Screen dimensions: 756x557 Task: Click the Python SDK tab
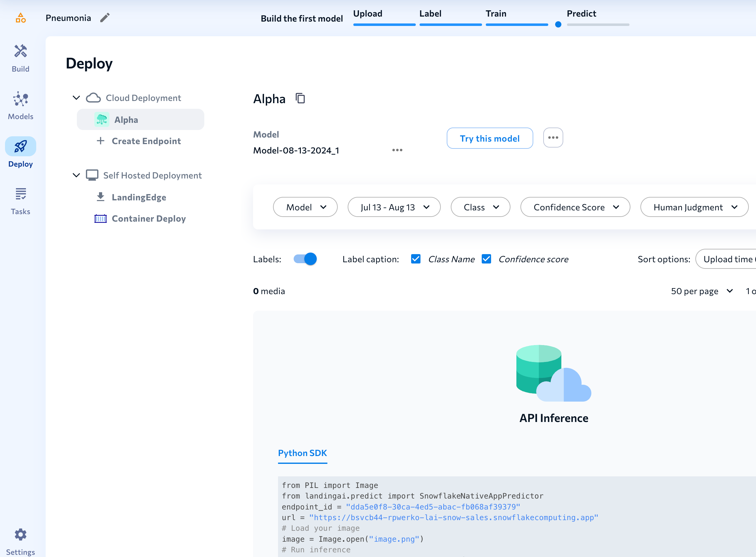[x=302, y=452]
